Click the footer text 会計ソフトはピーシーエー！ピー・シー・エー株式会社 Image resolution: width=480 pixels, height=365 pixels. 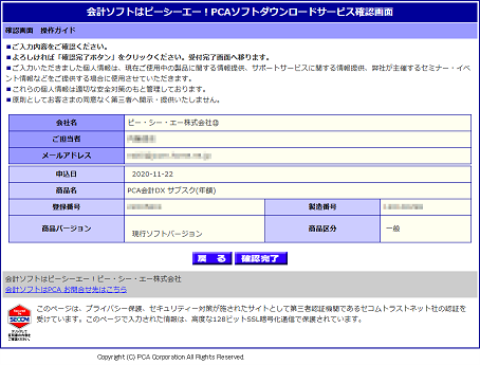click(x=93, y=279)
